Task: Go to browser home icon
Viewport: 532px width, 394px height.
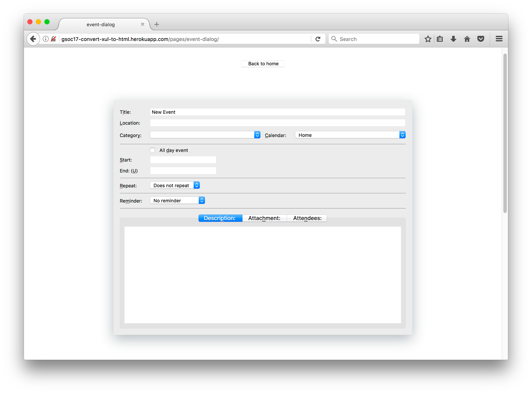Action: [467, 39]
